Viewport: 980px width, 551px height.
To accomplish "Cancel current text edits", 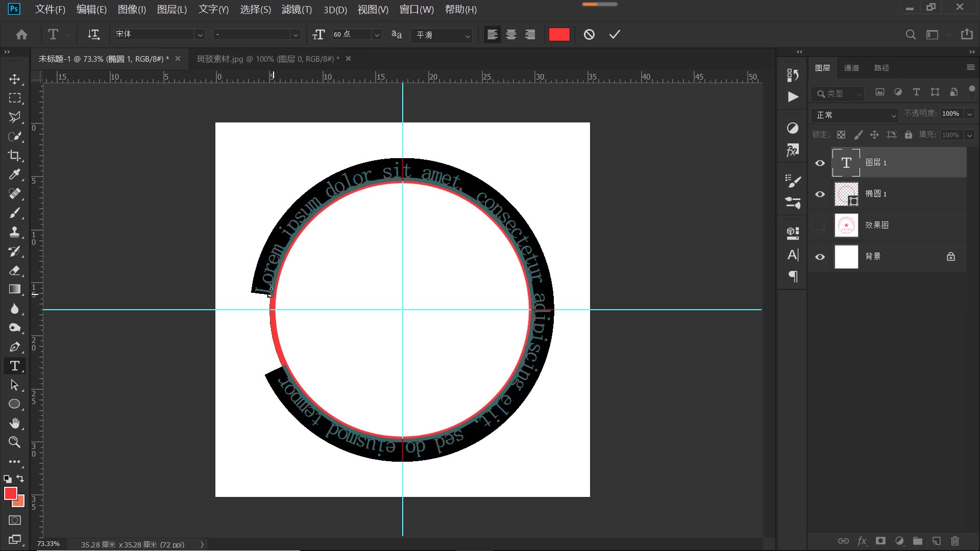I will tap(589, 34).
